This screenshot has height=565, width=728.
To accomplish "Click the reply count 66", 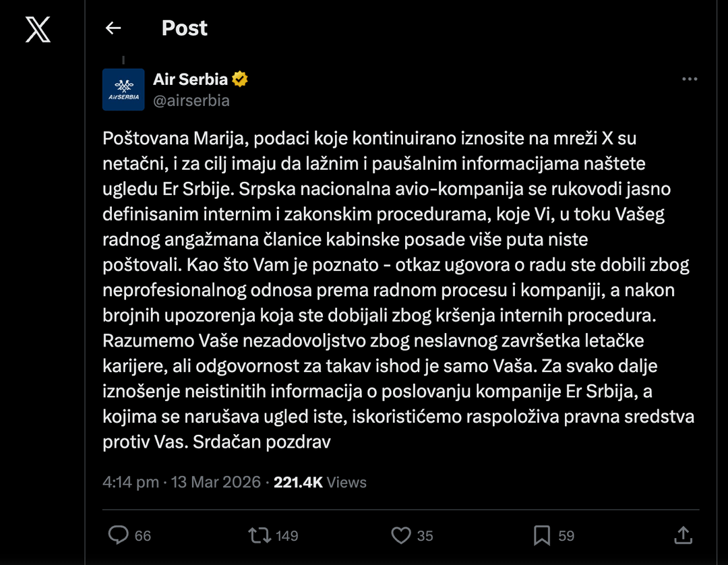I will pyautogui.click(x=143, y=536).
